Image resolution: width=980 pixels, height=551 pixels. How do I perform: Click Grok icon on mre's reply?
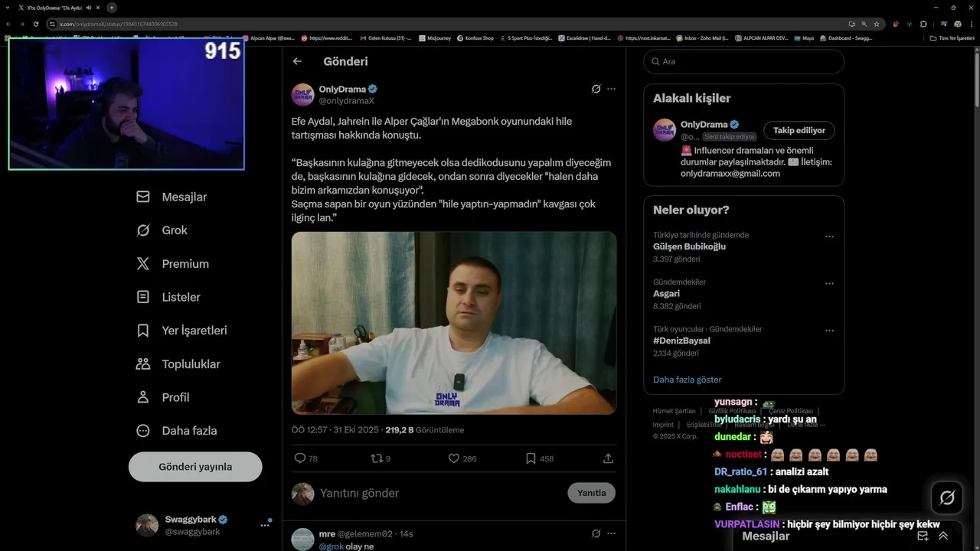point(596,533)
